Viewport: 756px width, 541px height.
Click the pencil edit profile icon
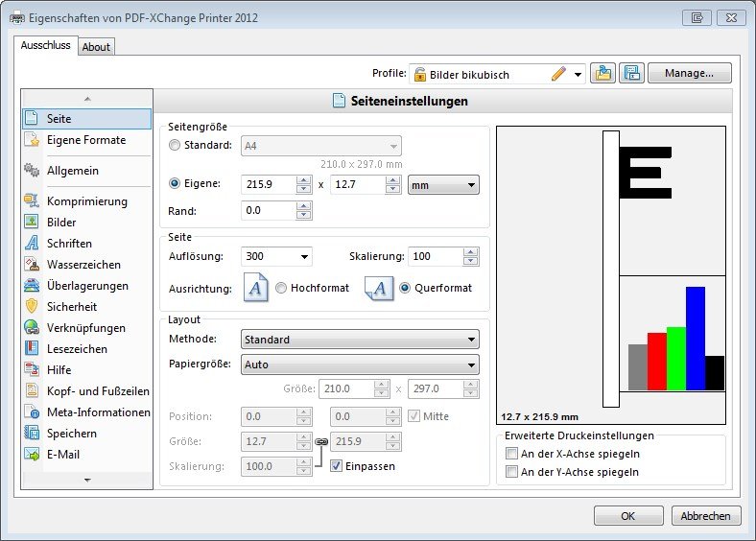click(x=559, y=74)
